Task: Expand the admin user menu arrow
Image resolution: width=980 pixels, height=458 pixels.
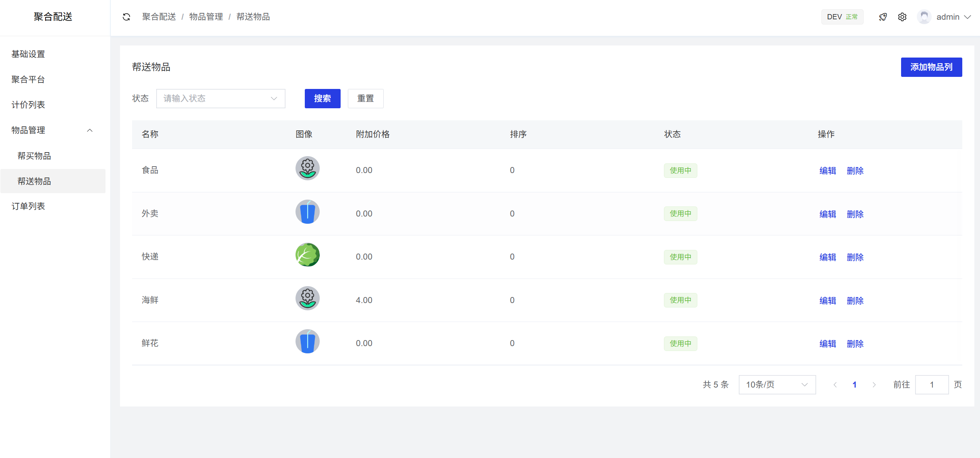Action: pyautogui.click(x=968, y=17)
